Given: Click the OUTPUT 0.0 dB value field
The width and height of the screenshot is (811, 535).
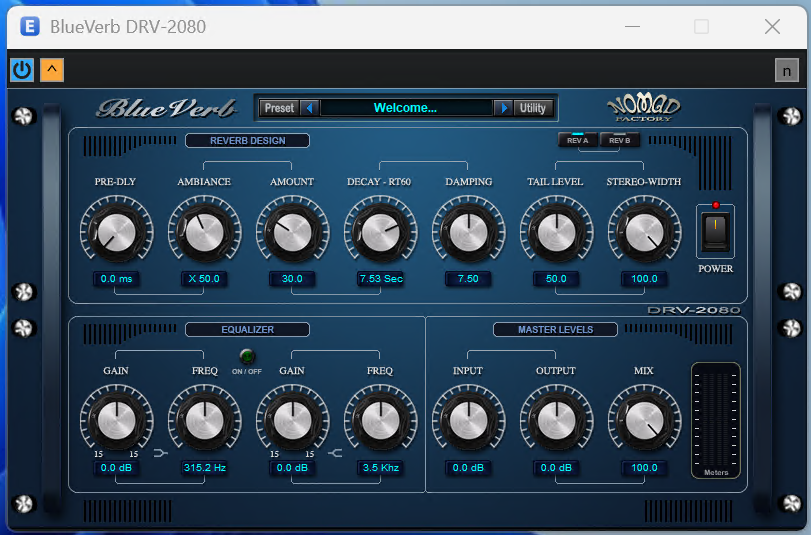Looking at the screenshot, I should 557,468.
